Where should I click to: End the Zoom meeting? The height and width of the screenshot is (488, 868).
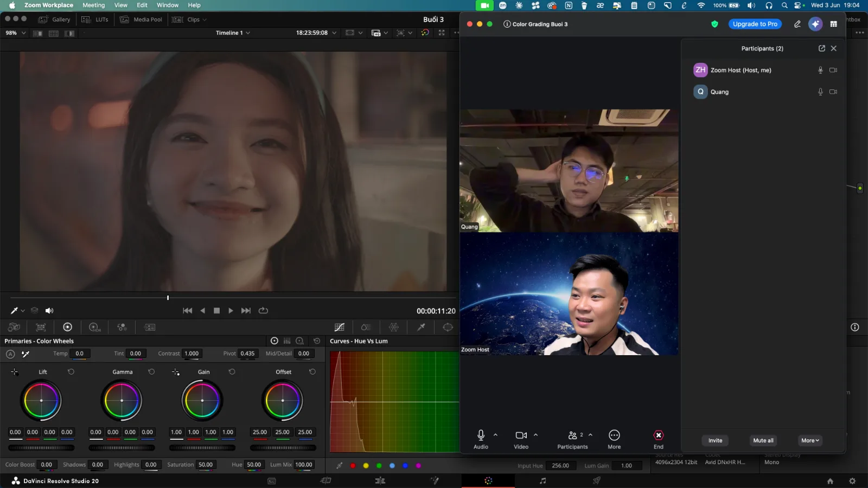659,440
